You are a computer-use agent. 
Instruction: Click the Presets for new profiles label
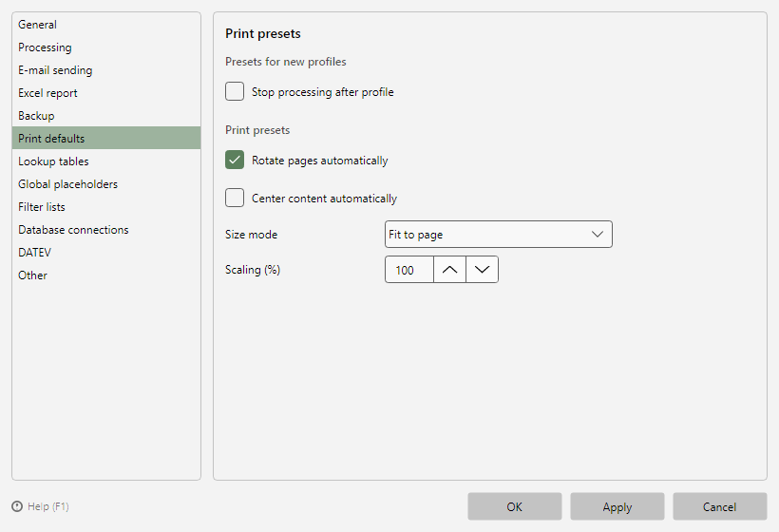286,62
